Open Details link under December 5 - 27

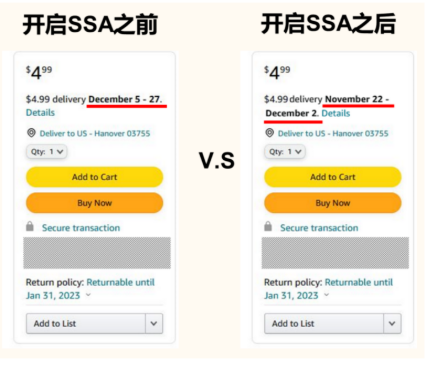(x=40, y=113)
